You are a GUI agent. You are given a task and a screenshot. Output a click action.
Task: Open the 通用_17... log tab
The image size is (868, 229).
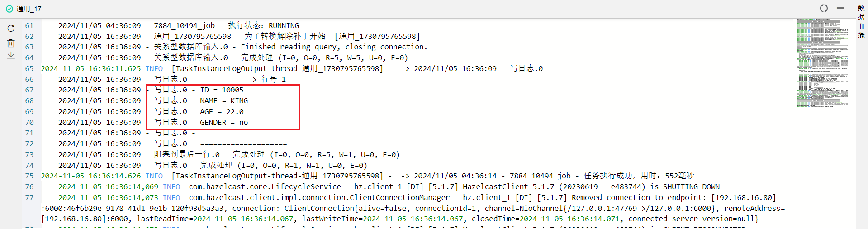coord(32,9)
